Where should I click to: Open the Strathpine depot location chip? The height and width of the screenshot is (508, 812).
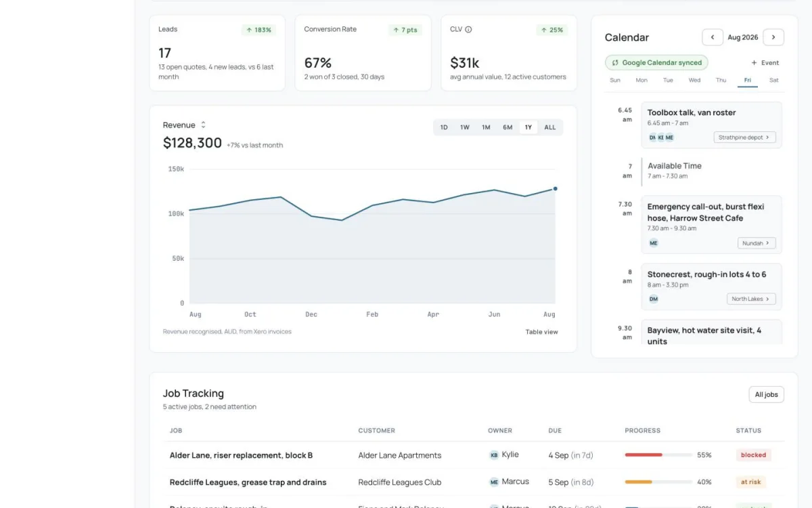tap(744, 137)
